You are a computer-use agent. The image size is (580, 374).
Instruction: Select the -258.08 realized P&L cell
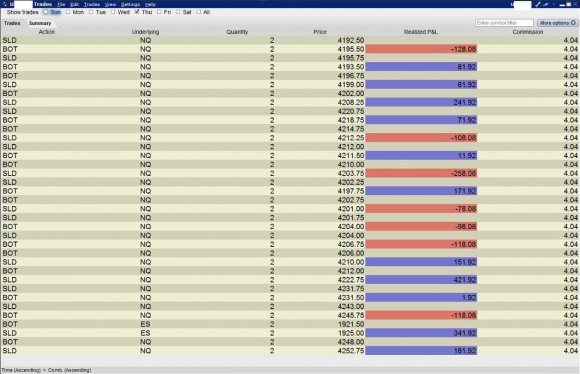click(x=421, y=173)
